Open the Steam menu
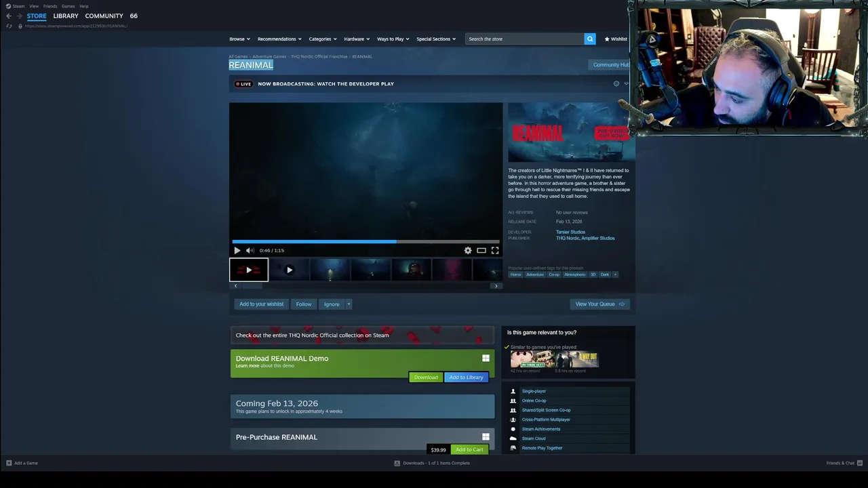 15,6
